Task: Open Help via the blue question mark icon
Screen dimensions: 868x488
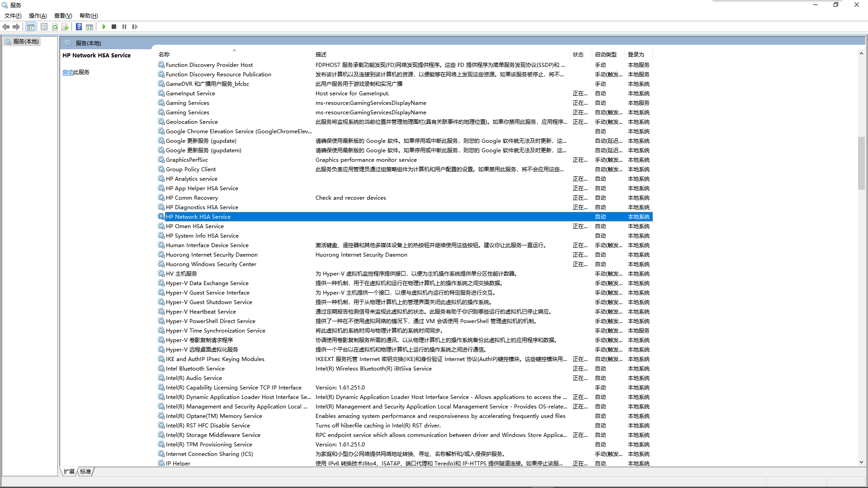Action: 79,27
